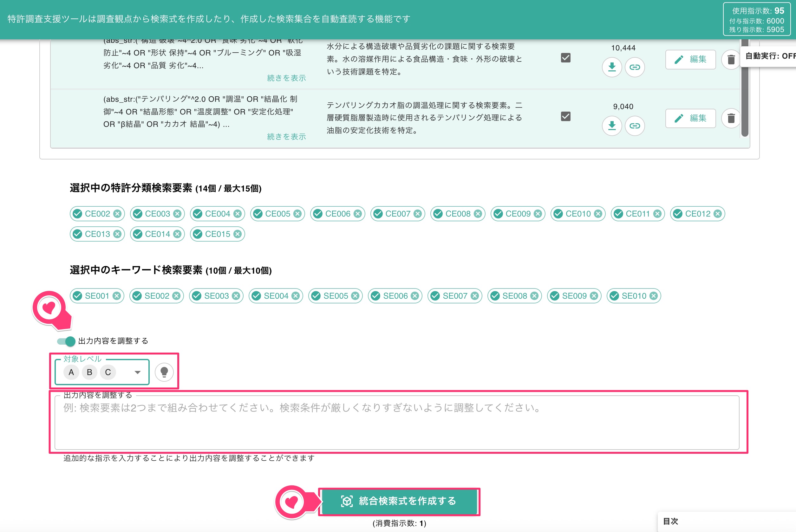The height and width of the screenshot is (532, 796).
Task: Remove the CE012 chip
Action: pos(717,214)
